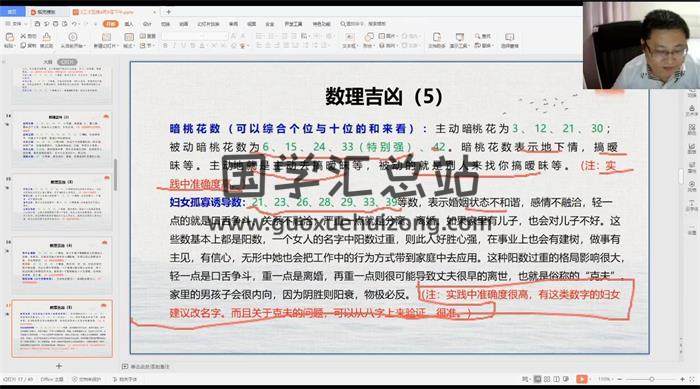Expand the New Slide (新建幻灯片) dropdown
Screen dimensions: 700x389
pyautogui.click(x=106, y=46)
